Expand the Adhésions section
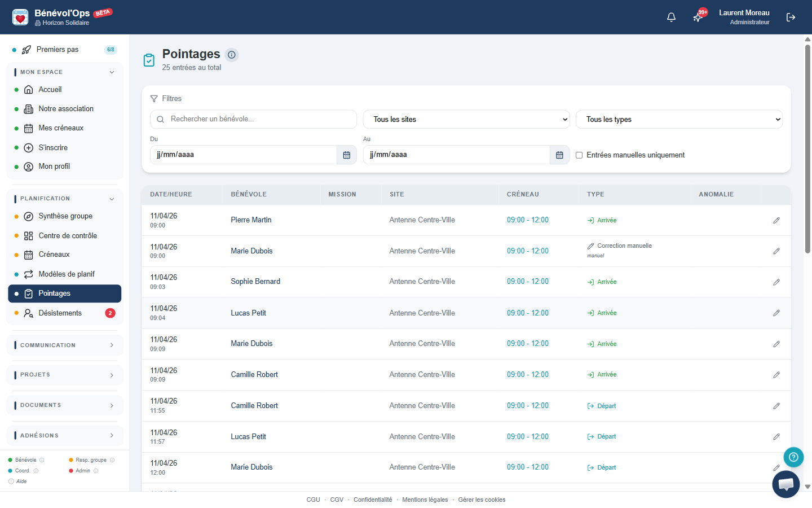Viewport: 812px width, 508px height. pyautogui.click(x=65, y=436)
